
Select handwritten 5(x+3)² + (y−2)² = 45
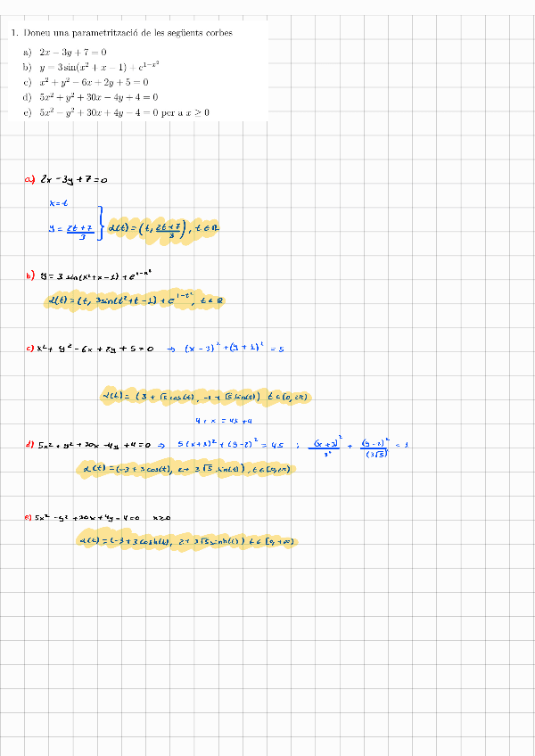[230, 443]
